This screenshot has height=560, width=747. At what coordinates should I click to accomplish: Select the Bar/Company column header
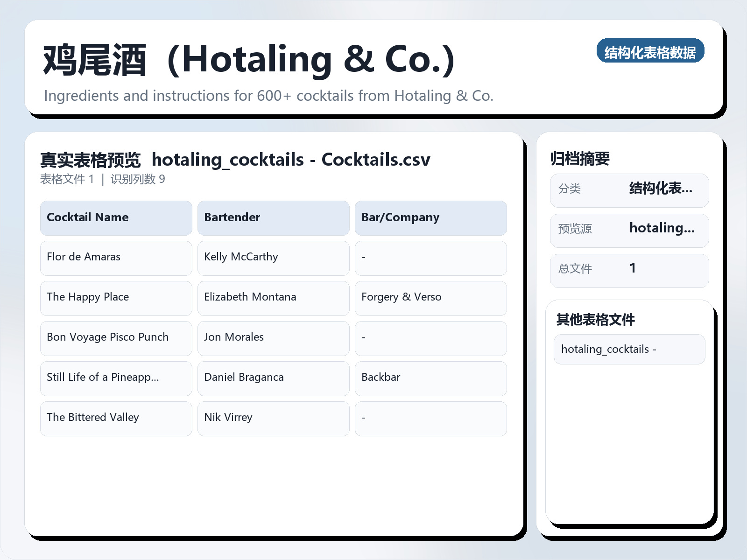(x=430, y=217)
